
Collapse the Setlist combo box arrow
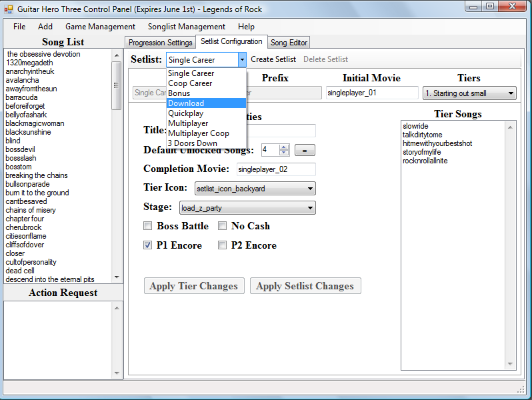[x=242, y=60]
